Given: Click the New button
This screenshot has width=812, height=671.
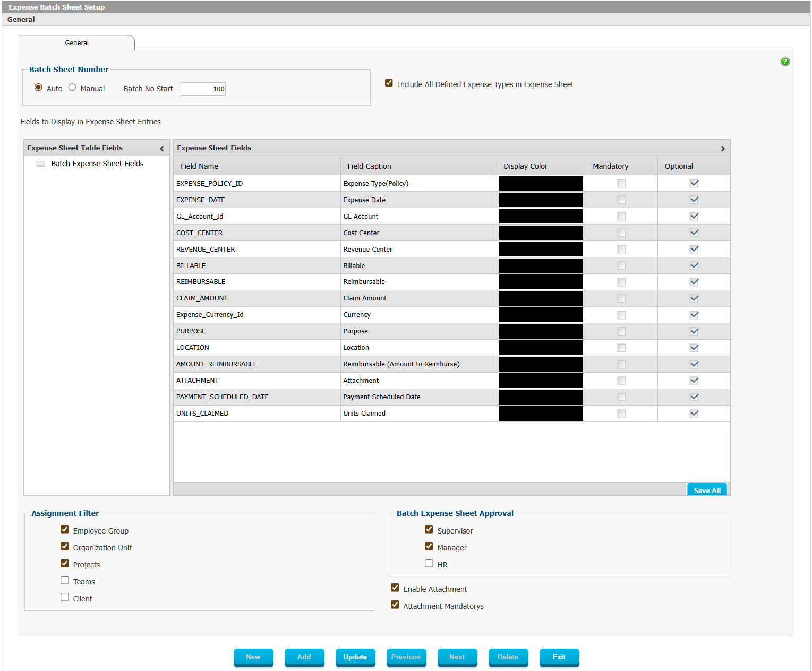Looking at the screenshot, I should pos(253,657).
